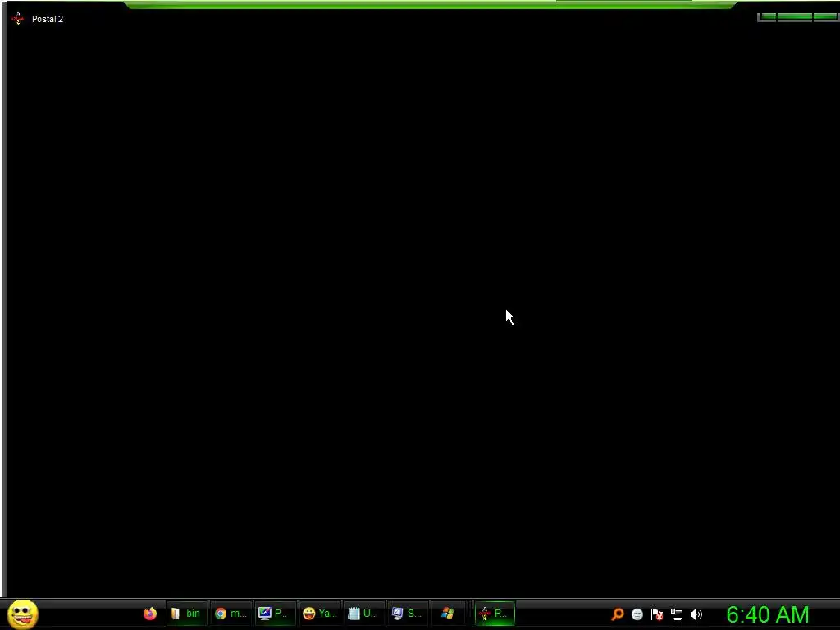The width and height of the screenshot is (840, 630).
Task: Open the network tray icon
Action: point(677,614)
